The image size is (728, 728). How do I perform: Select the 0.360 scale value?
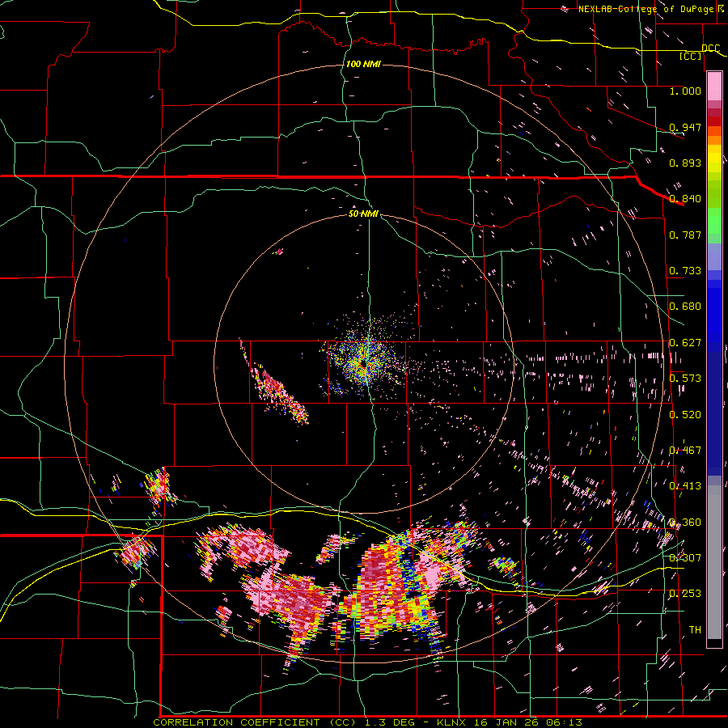coord(685,523)
